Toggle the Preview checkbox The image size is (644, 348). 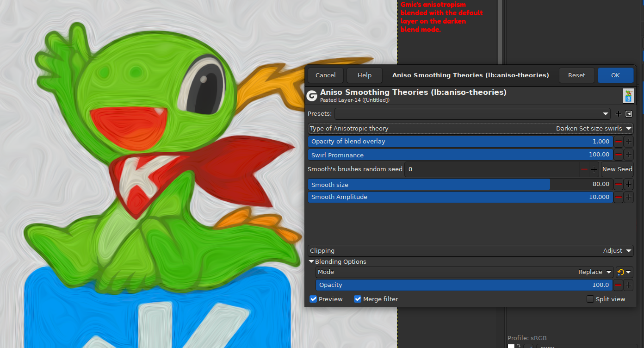(x=314, y=299)
